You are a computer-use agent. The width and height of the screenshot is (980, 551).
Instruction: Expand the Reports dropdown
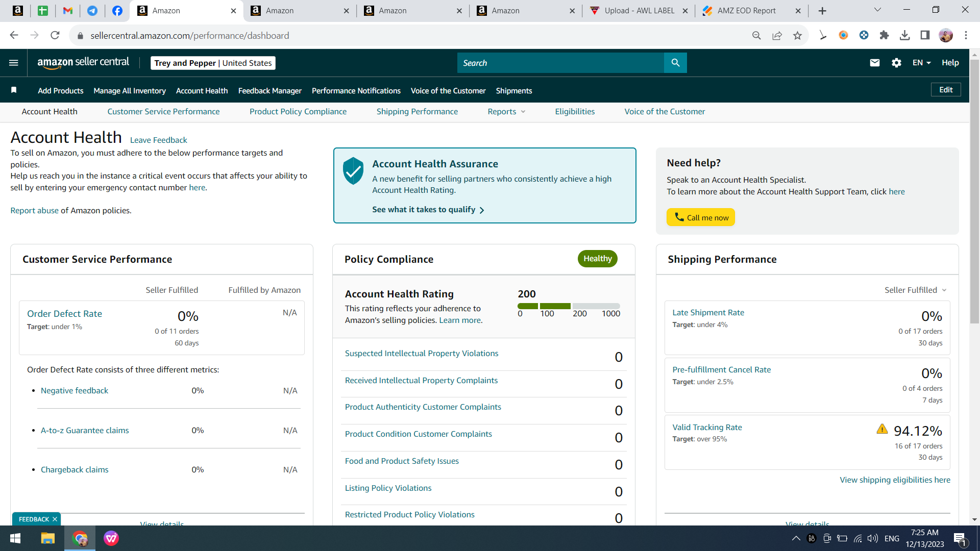coord(506,112)
